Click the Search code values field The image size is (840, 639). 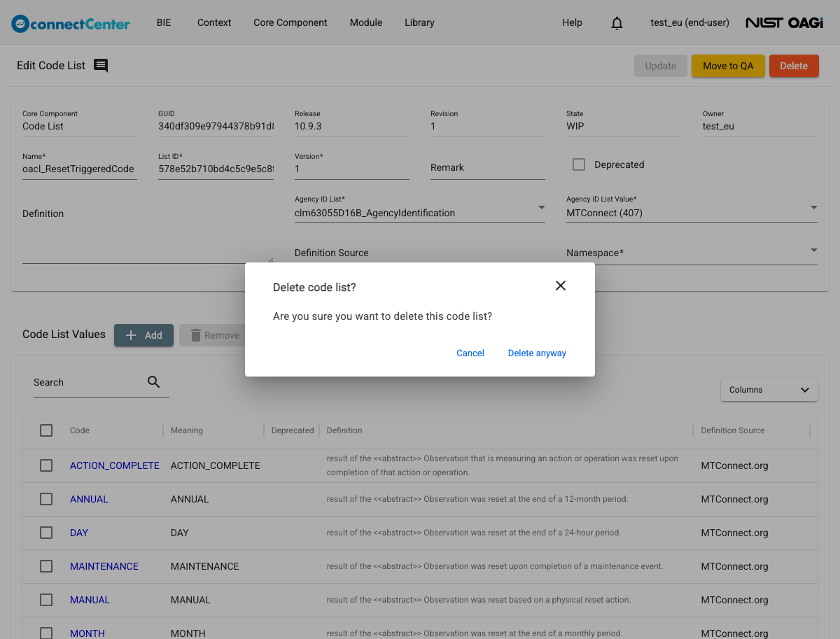click(89, 382)
